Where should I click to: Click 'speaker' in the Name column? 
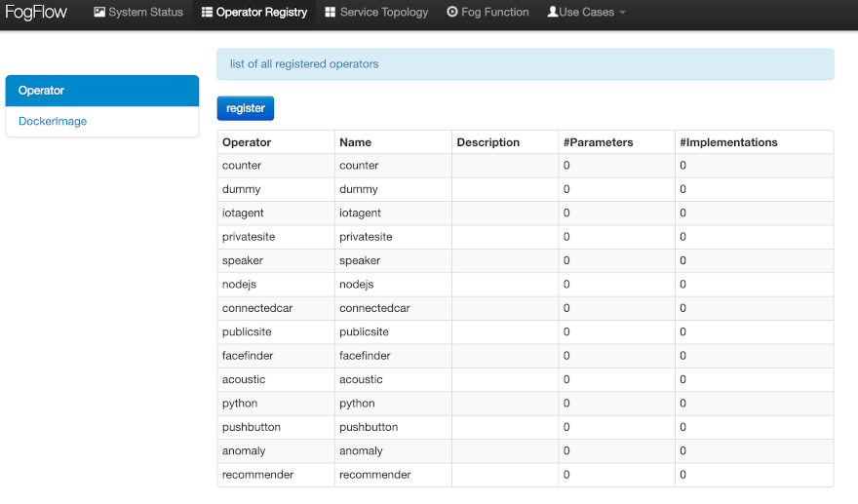click(360, 260)
